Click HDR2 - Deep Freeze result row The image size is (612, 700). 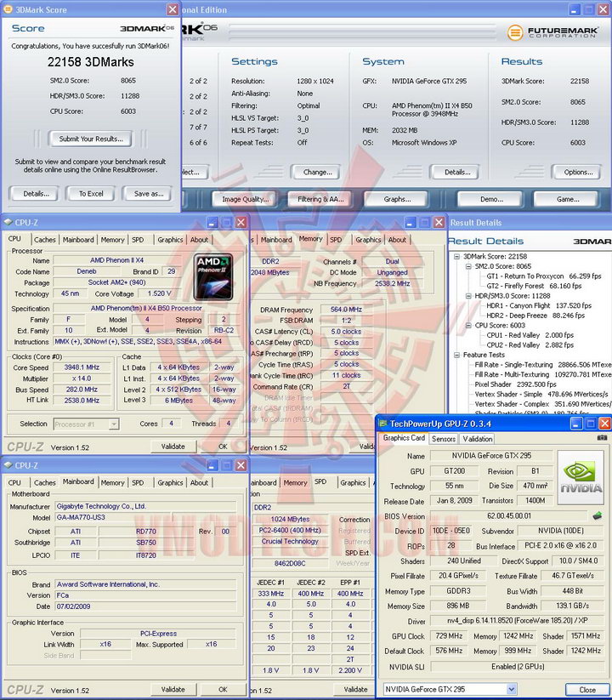(x=535, y=316)
